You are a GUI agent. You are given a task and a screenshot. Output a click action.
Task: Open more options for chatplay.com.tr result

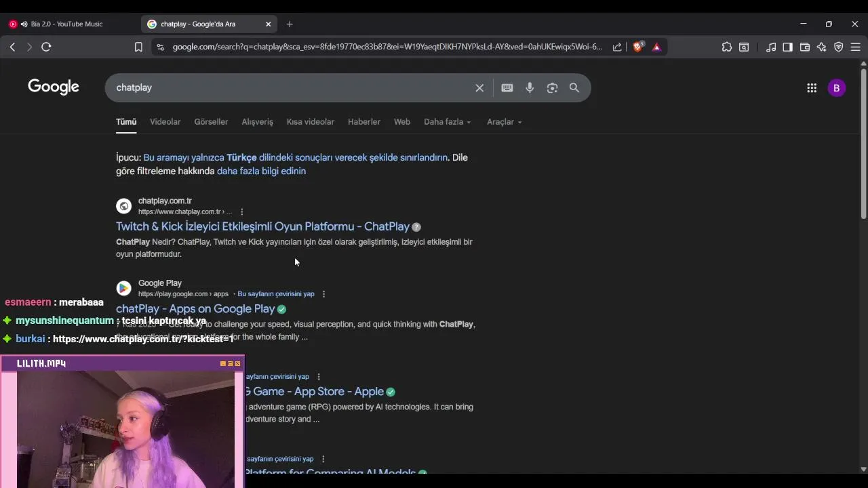tap(241, 211)
